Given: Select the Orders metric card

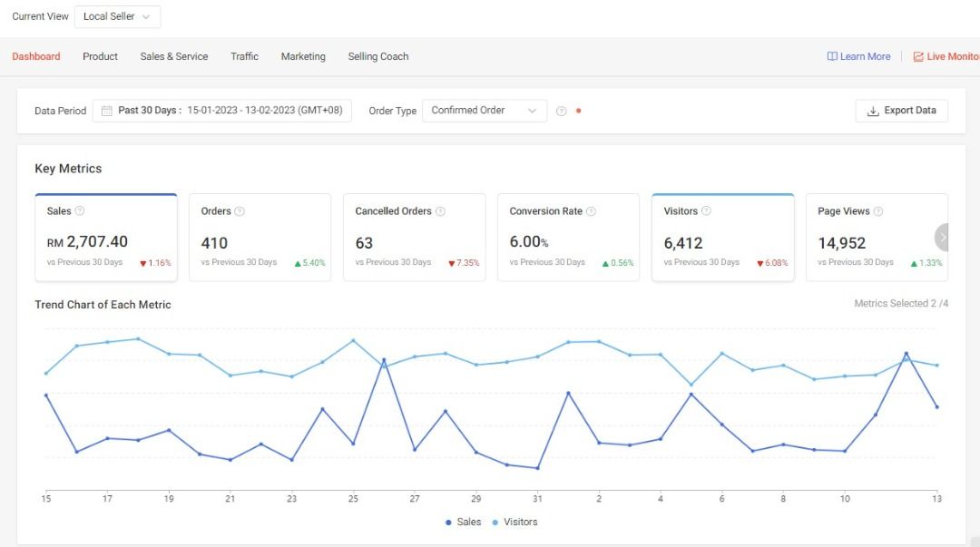Looking at the screenshot, I should point(260,238).
